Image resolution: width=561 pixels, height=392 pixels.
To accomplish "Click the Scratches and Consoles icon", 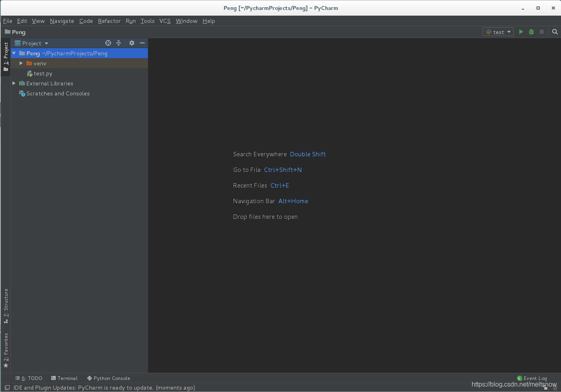I will tap(22, 93).
